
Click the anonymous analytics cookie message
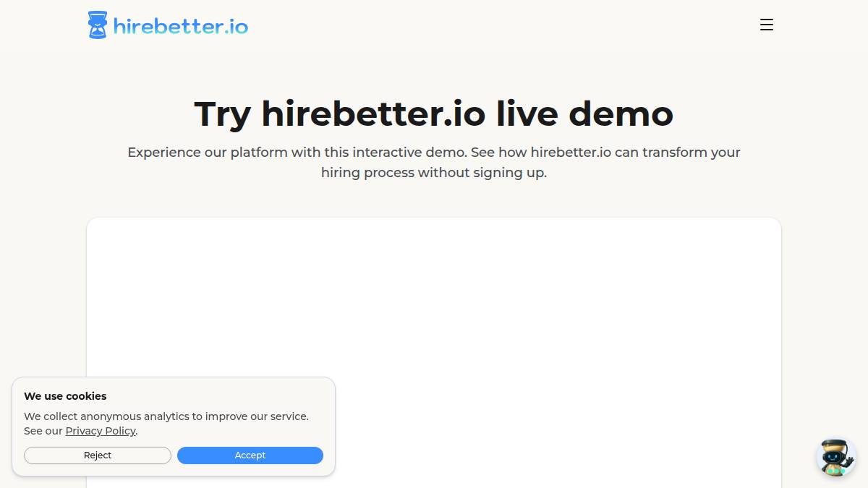(166, 424)
